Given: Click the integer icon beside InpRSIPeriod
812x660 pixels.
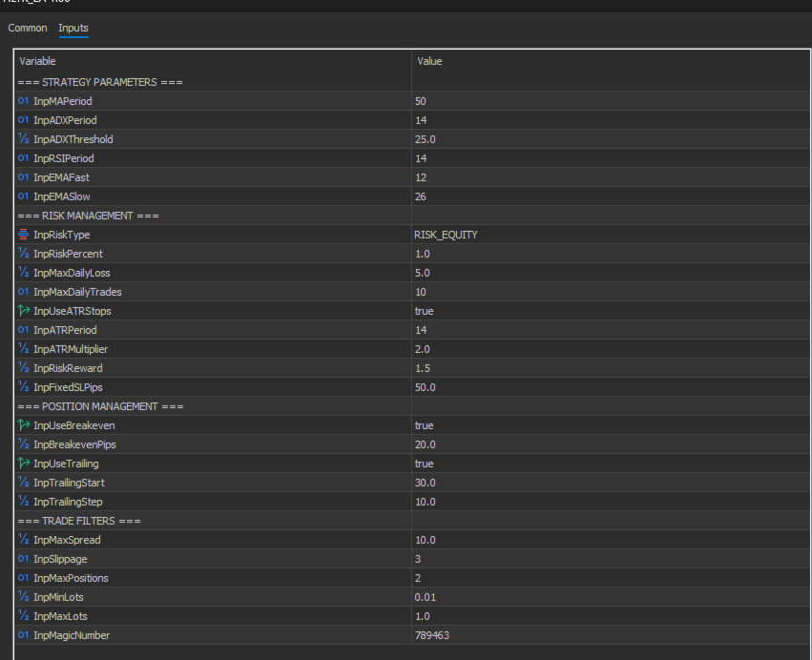Looking at the screenshot, I should click(23, 158).
